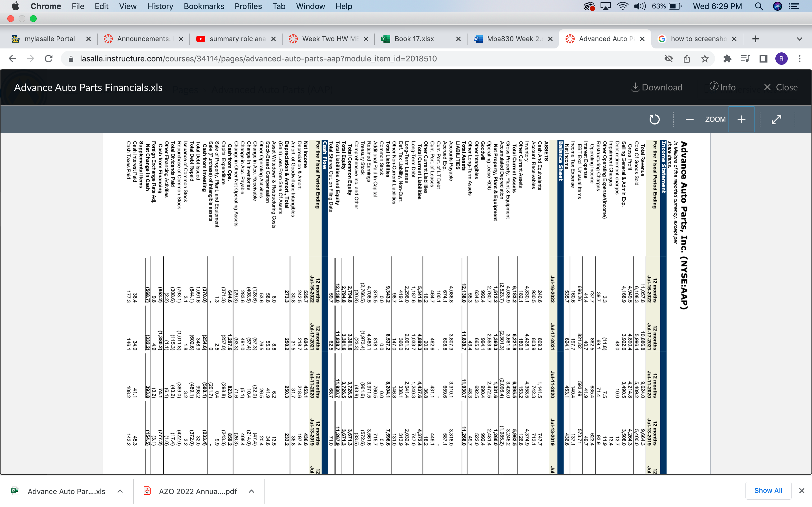
Task: Reload the current page
Action: (49, 59)
